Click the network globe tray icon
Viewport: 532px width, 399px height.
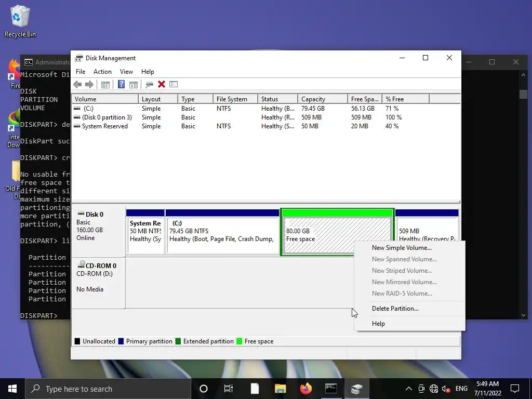(434, 389)
